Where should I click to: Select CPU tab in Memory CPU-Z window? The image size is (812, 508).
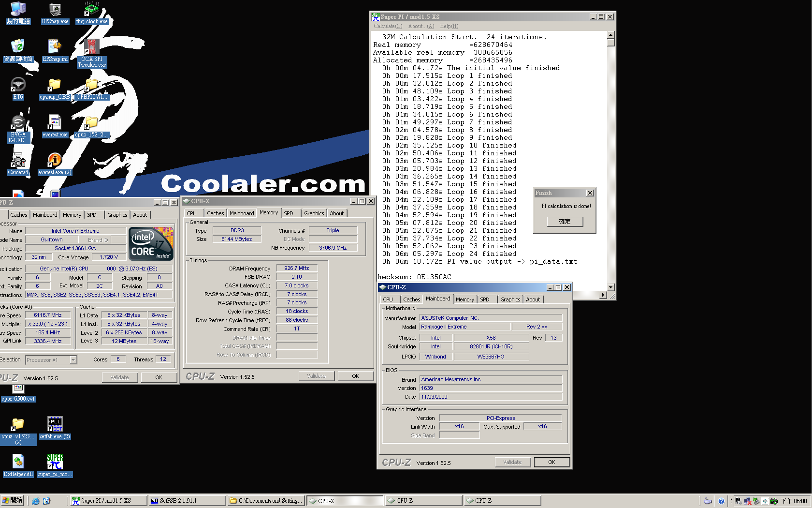tap(192, 213)
